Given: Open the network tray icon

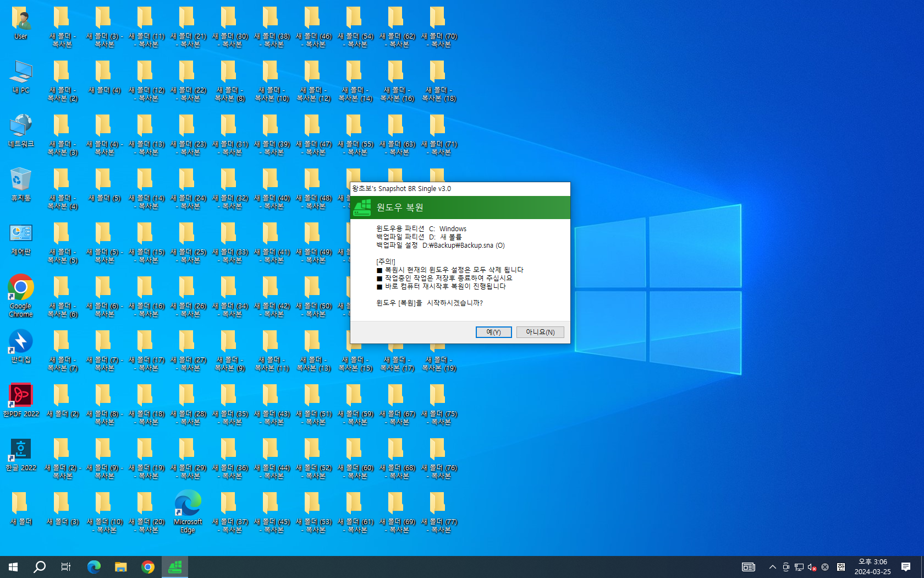Looking at the screenshot, I should coord(799,567).
